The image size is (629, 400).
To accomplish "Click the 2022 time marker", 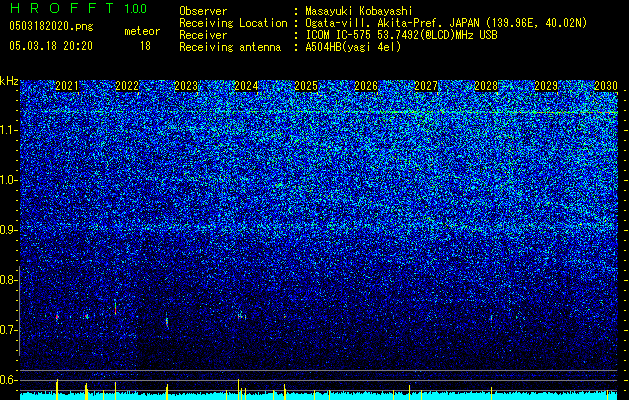I will click(127, 86).
